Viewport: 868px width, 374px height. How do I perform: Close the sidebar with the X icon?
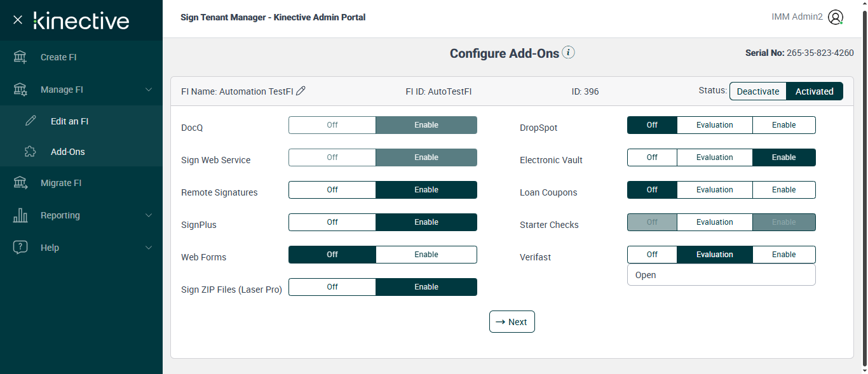(x=18, y=20)
